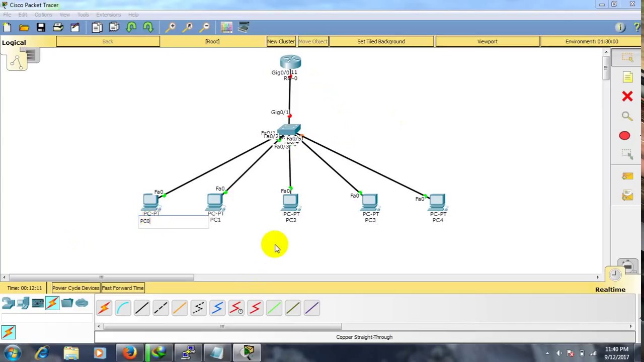Open the Activity Wizard toolbar icon

pyautogui.click(x=75, y=28)
